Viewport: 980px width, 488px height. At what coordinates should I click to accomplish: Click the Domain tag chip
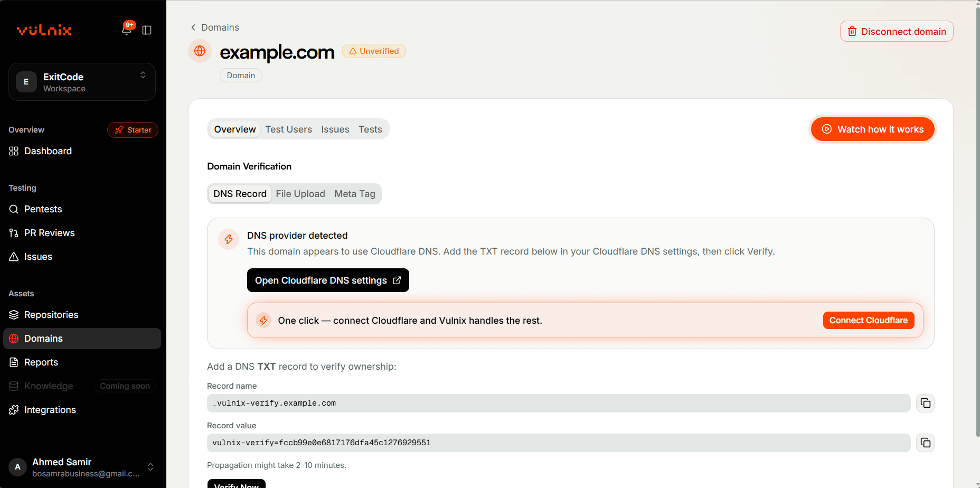[x=241, y=76]
